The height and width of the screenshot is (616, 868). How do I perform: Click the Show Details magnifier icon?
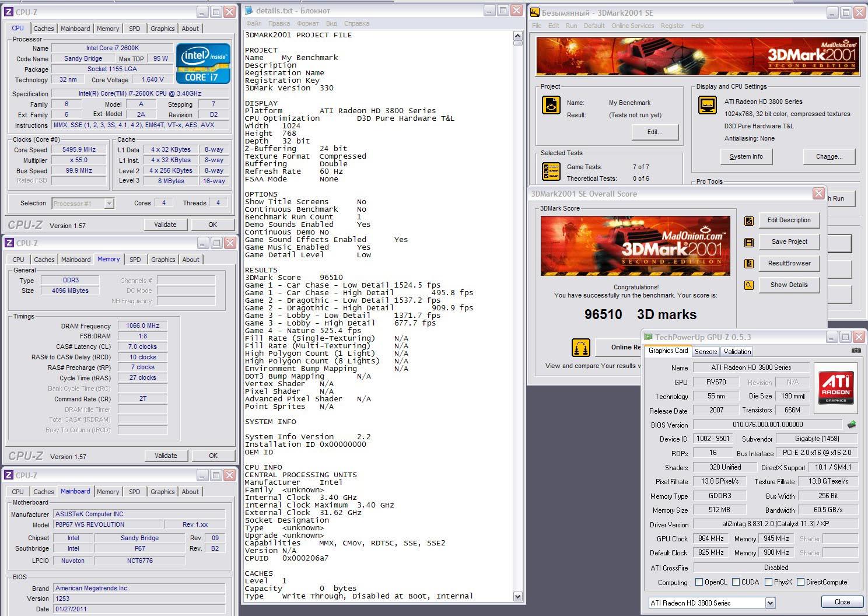[x=749, y=285]
